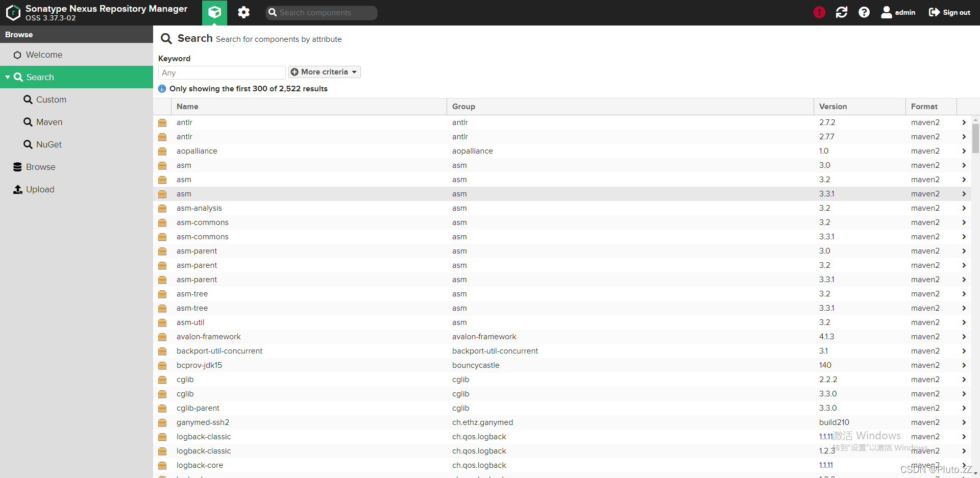Click the component icon of ganymed-ssh2 row

pyautogui.click(x=162, y=422)
